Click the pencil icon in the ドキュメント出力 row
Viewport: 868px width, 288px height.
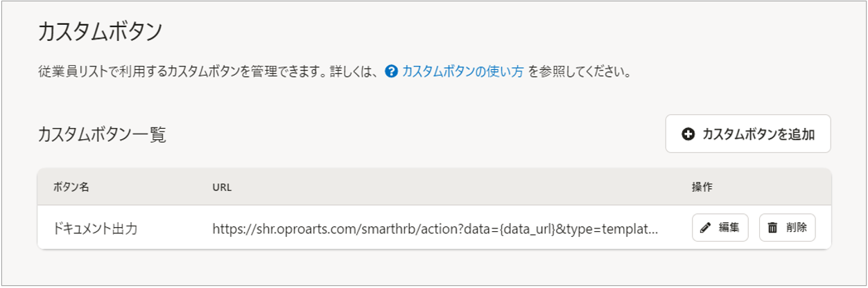[706, 228]
